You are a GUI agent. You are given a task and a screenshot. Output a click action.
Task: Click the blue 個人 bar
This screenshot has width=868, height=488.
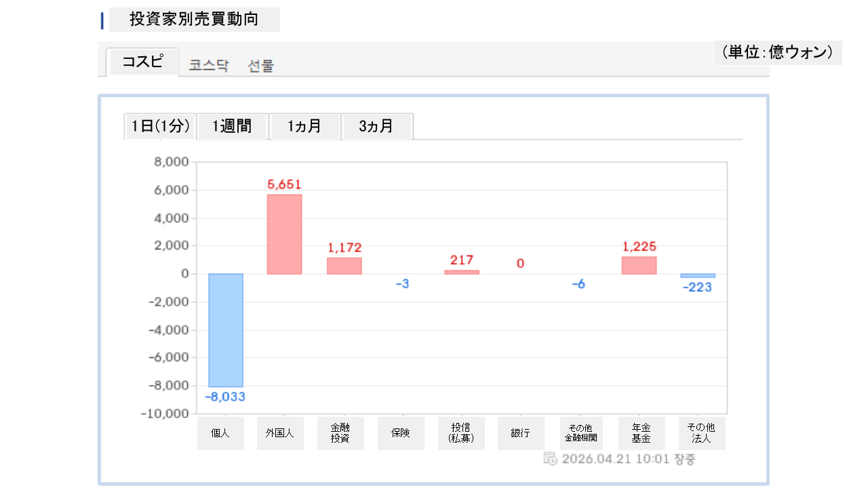(x=225, y=330)
